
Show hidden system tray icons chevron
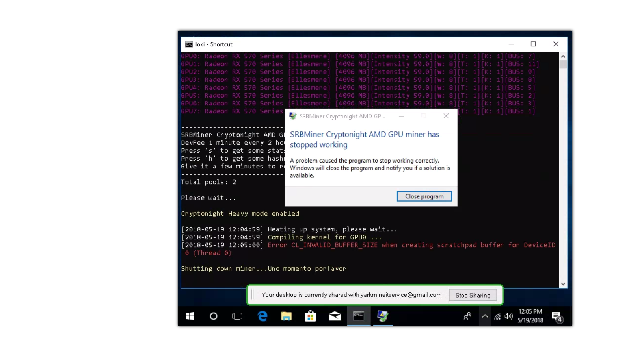tap(485, 316)
